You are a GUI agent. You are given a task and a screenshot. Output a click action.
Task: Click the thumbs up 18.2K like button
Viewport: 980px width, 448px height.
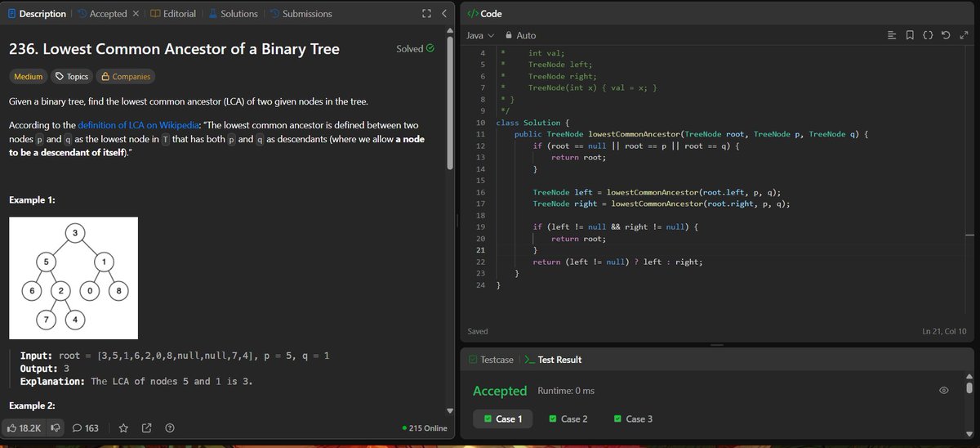coord(24,428)
